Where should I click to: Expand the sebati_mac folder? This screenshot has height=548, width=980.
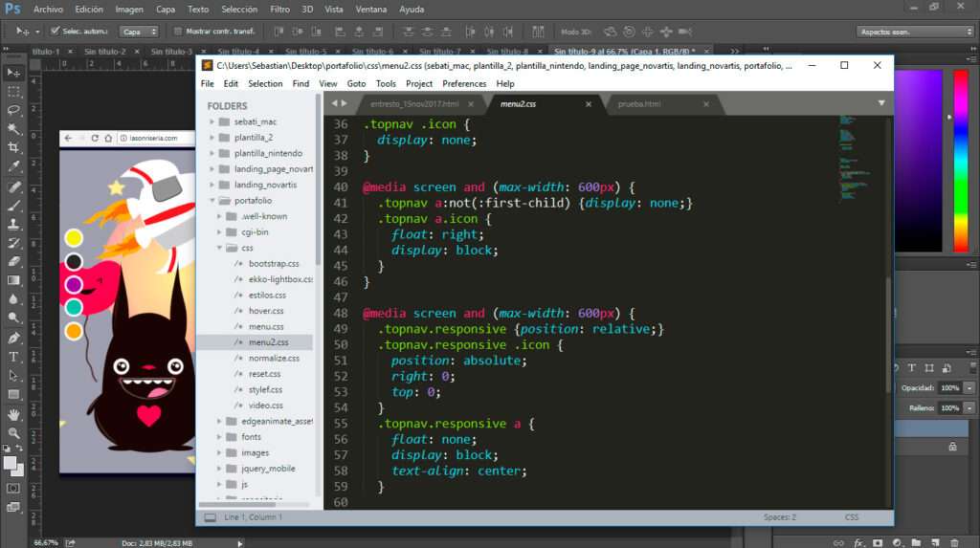coord(212,122)
